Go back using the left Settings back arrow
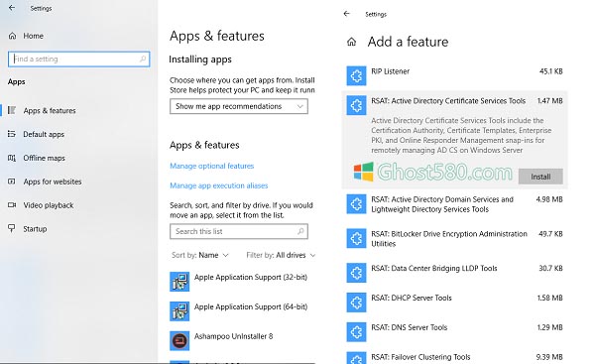595x364 pixels. [x=12, y=8]
